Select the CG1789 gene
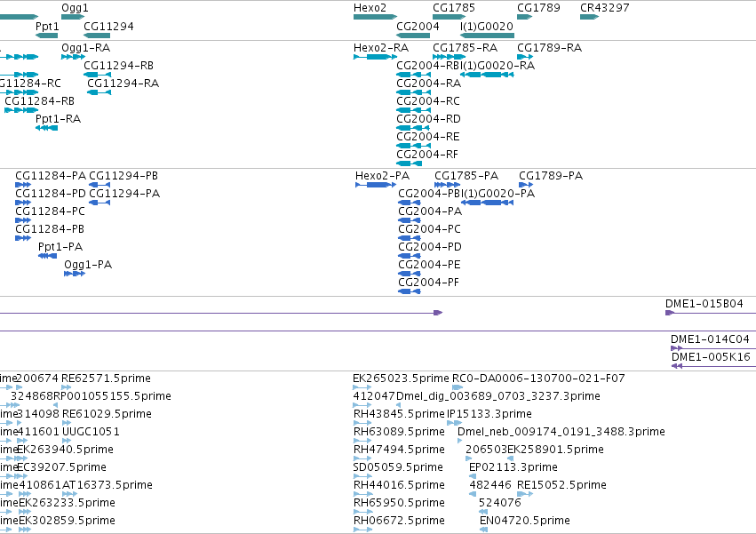Image resolution: width=756 pixels, height=534 pixels. tap(524, 17)
